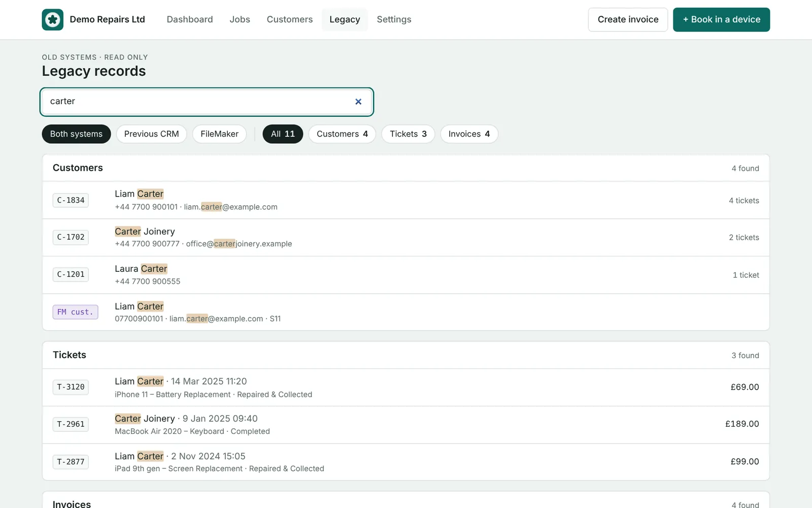The width and height of the screenshot is (812, 508).
Task: Open the Carter Joinery customer name
Action: click(x=145, y=232)
